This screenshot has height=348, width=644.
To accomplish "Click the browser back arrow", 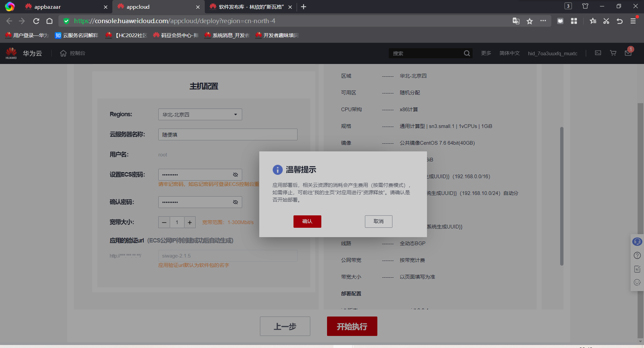I will 9,21.
